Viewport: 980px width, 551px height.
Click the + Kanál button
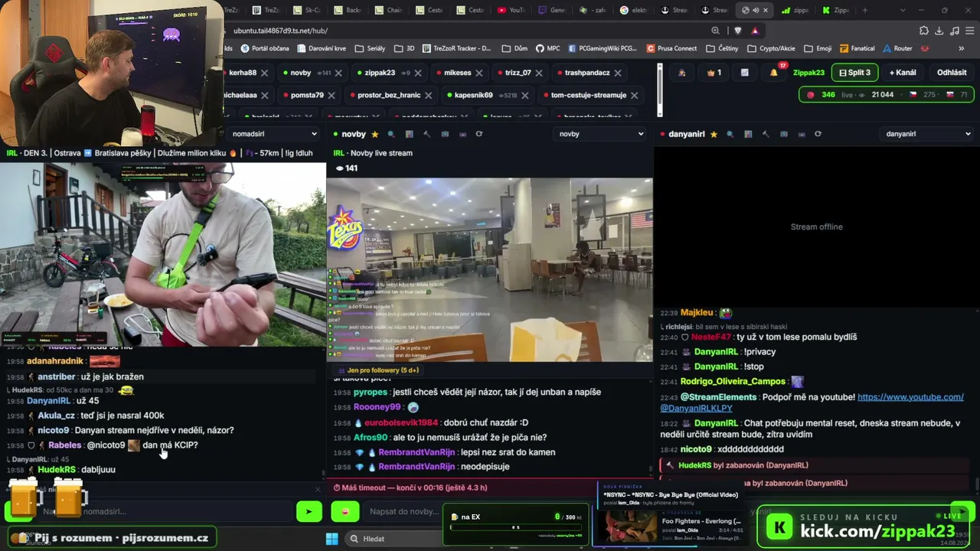[903, 73]
